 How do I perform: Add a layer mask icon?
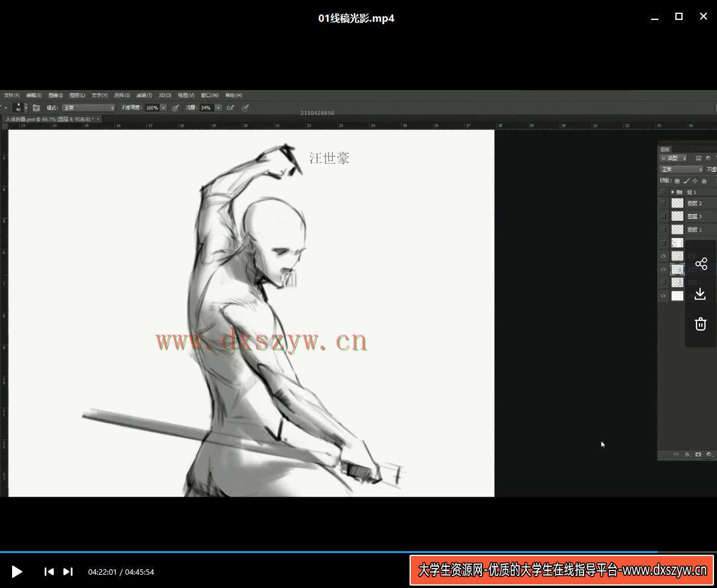click(x=698, y=454)
